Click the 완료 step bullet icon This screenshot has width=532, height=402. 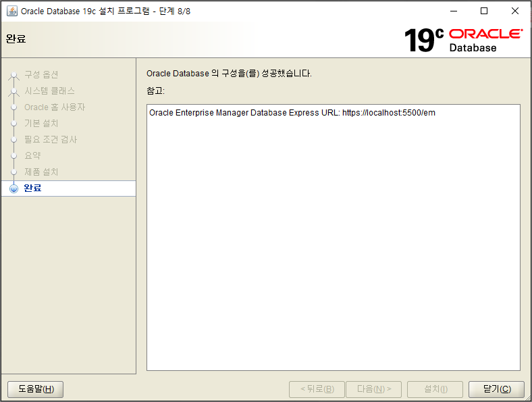[x=14, y=189]
